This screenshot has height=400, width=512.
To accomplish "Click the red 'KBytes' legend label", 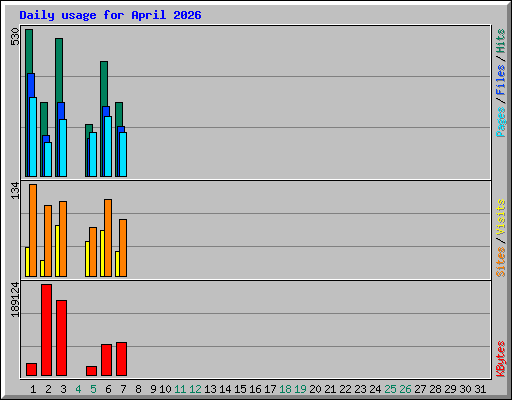I will click(x=500, y=359).
